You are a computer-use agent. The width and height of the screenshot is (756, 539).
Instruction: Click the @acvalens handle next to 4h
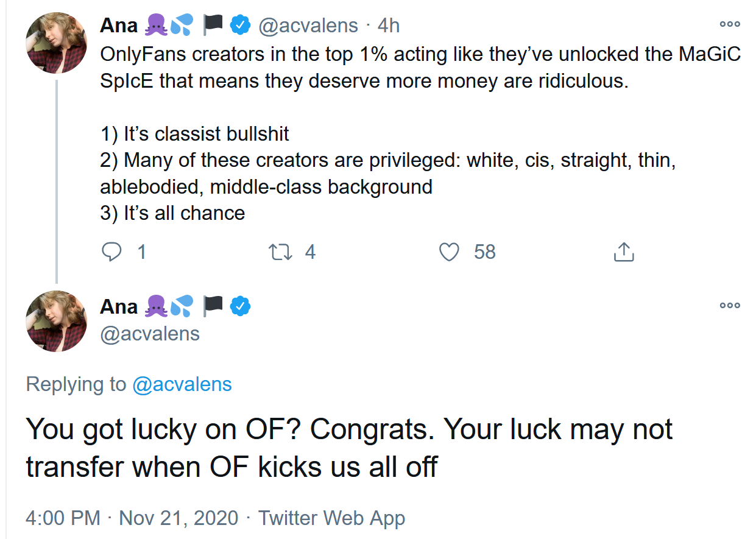pyautogui.click(x=308, y=26)
